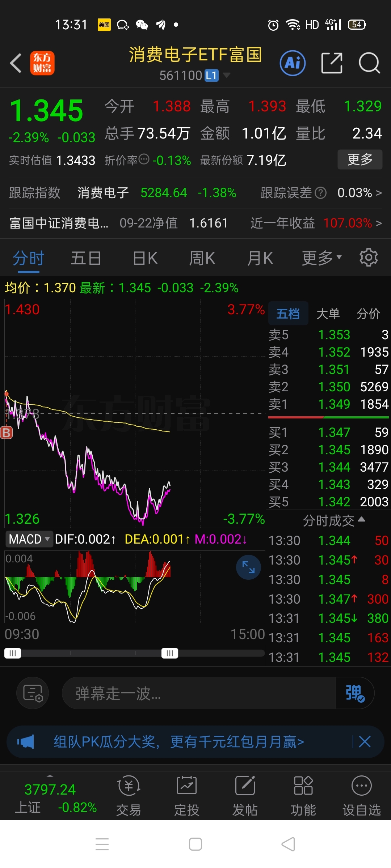Tap the 买4 1.343 row with 329
Viewport: 391px width, 868px height.
pos(329,484)
